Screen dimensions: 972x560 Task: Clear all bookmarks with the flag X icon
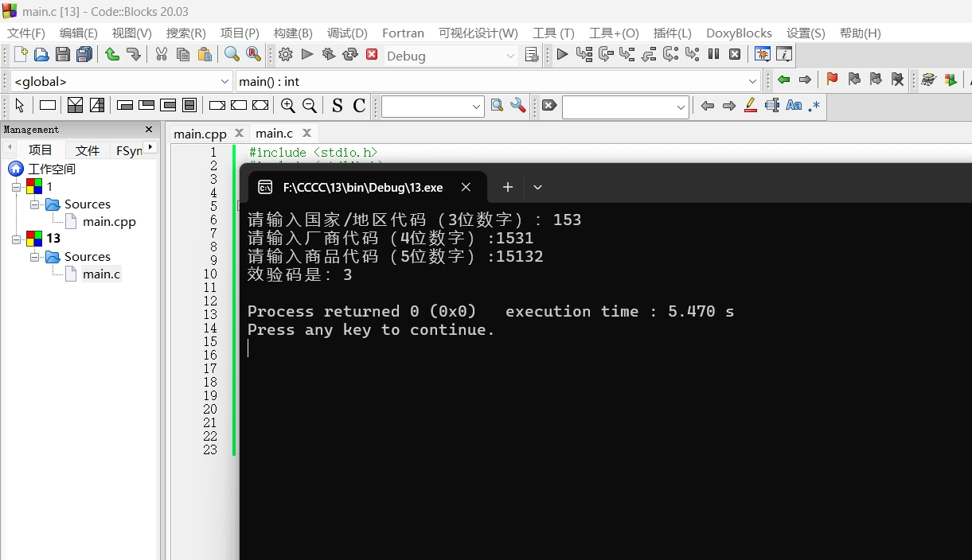tap(897, 80)
